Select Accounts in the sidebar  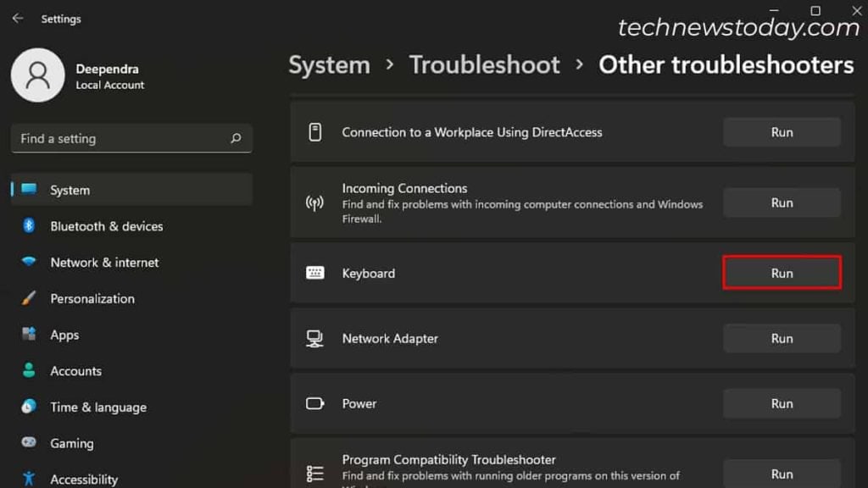(x=75, y=371)
